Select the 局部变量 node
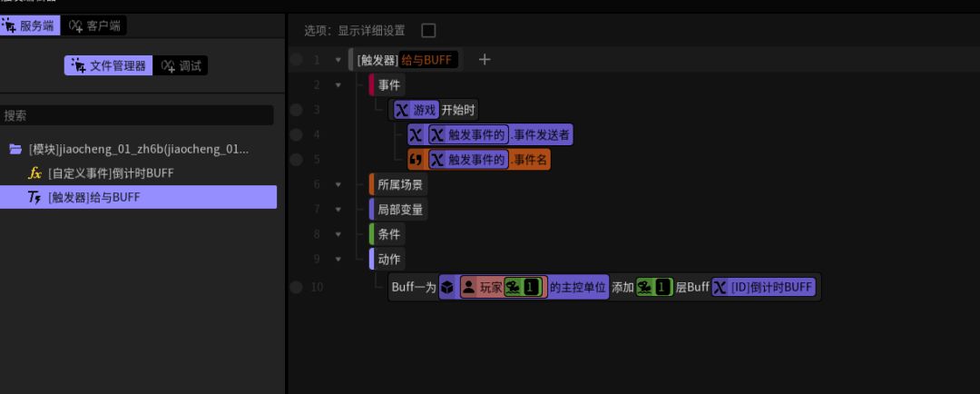 398,210
